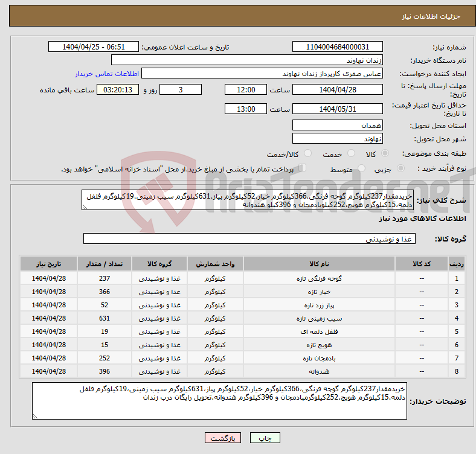
Task: Click the شماره نیاز number field
Action: tap(337, 46)
